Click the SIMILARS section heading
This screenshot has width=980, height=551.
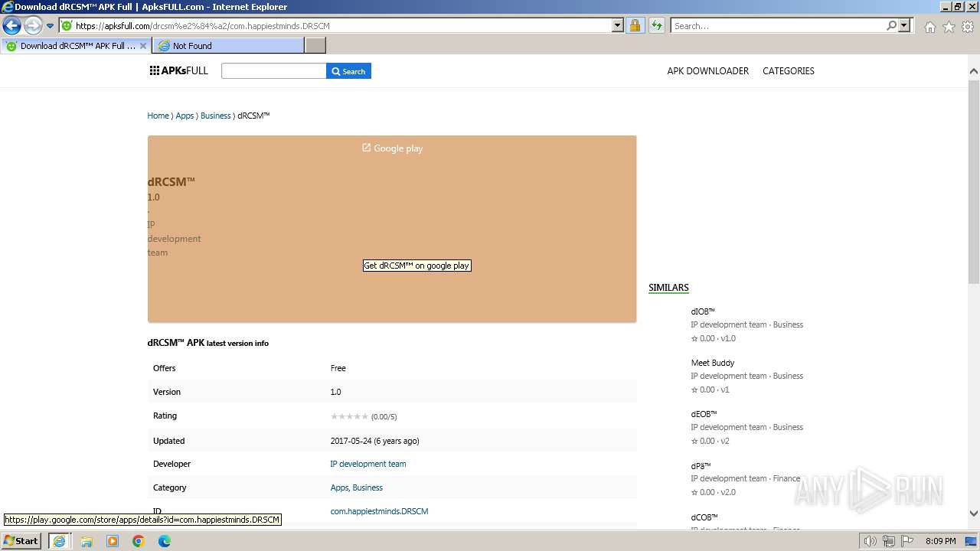tap(668, 288)
